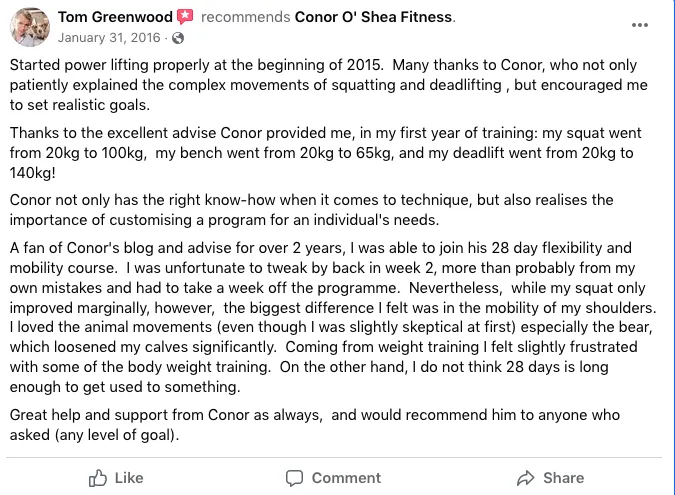Select the Share button label
This screenshot has height=495, width=675.
click(564, 478)
